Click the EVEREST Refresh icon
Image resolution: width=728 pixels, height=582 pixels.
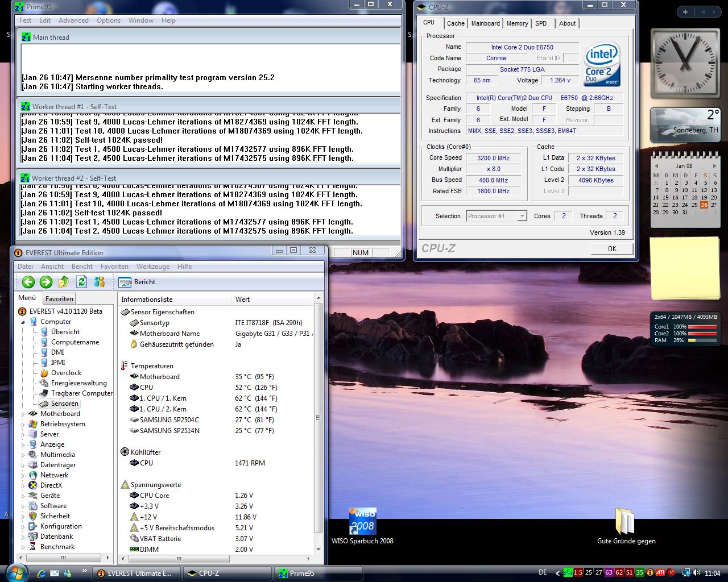pyautogui.click(x=82, y=281)
